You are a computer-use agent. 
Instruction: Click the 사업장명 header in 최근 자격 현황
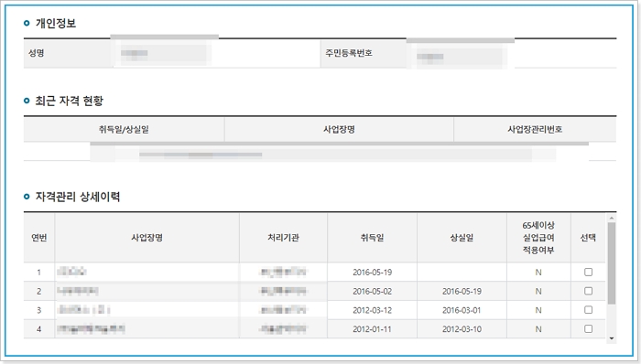[339, 129]
